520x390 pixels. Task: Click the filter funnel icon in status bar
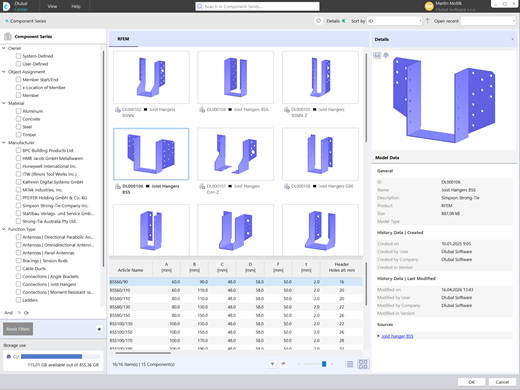tap(272, 364)
